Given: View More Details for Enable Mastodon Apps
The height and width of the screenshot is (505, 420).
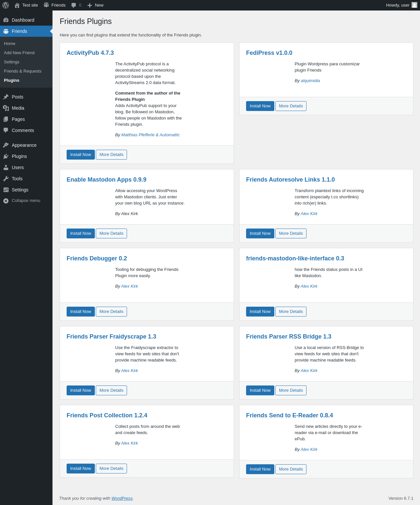Looking at the screenshot, I should coord(111,233).
